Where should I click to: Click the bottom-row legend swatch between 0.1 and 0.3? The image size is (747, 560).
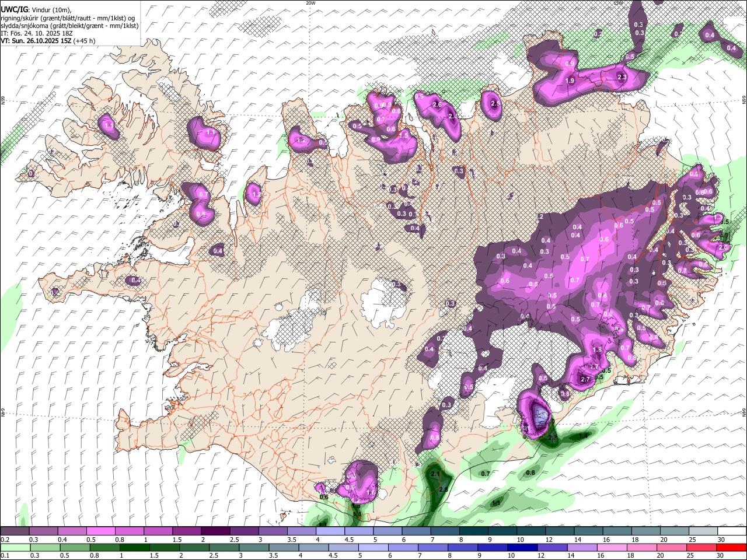tap(15, 547)
